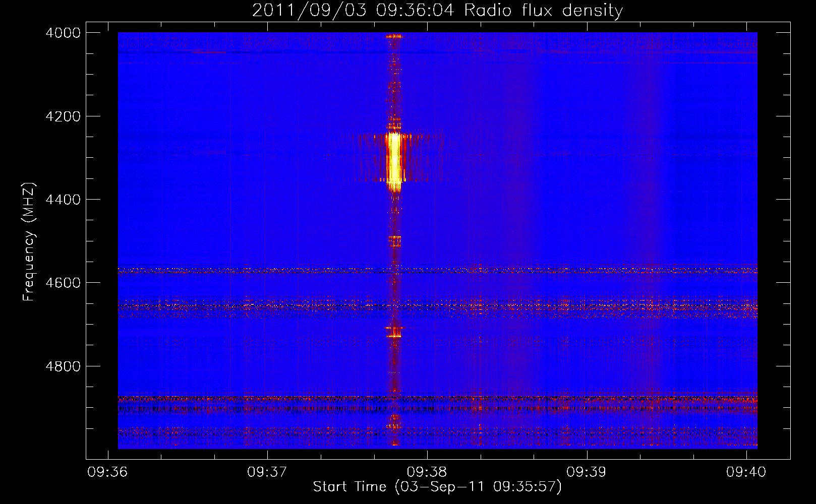816x504 pixels.
Task: Click the '4000' frequency axis label
Action: pos(63,33)
